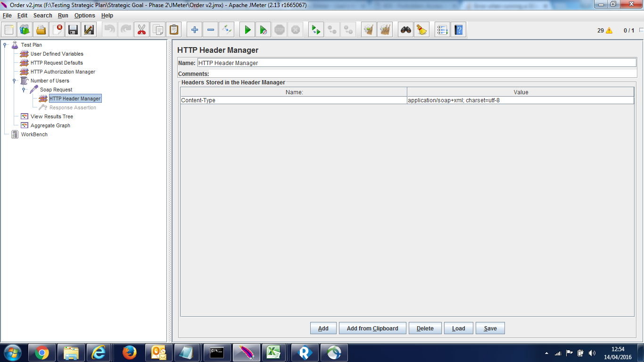644x362 pixels.
Task: Click the Shutdown test icon
Action: pos(295,30)
